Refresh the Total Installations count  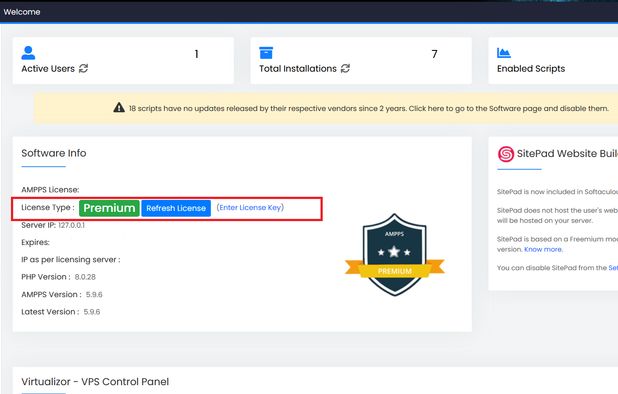[x=345, y=69]
